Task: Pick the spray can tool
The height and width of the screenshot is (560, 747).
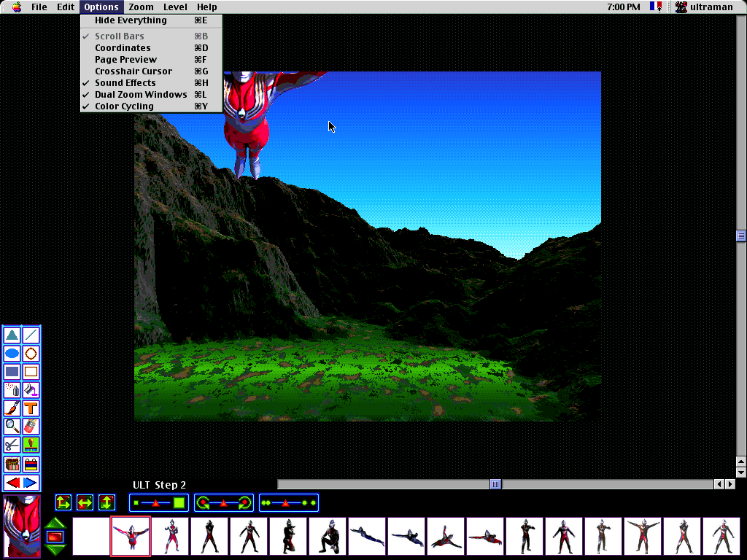Action: point(12,390)
